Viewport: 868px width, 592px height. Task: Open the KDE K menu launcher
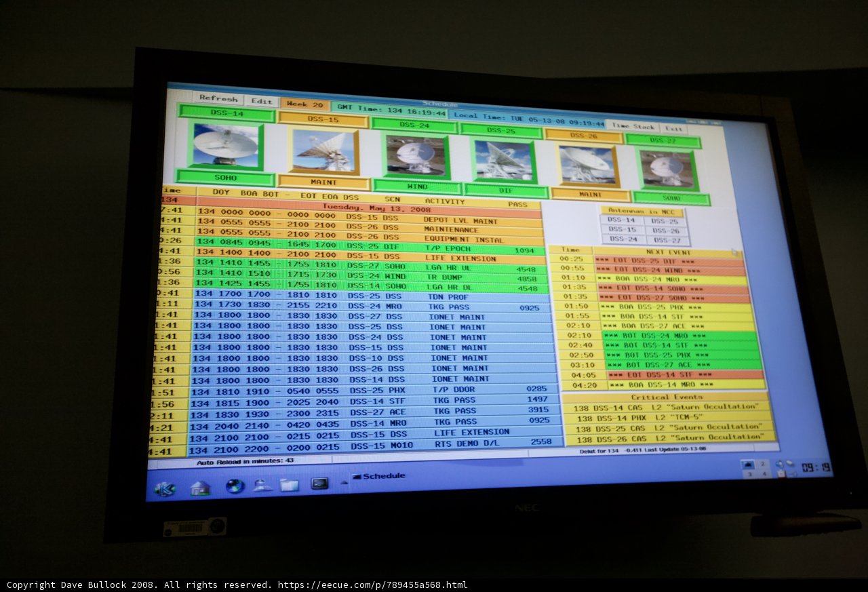tap(165, 488)
